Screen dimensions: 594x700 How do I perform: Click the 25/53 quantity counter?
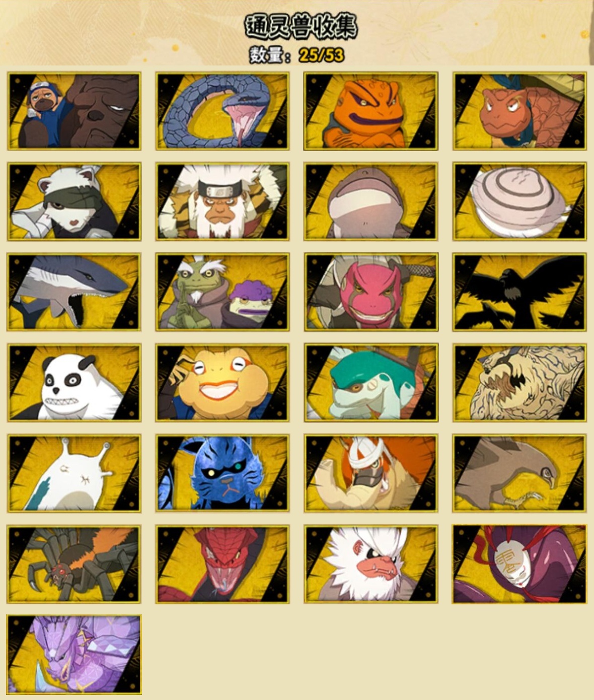pyautogui.click(x=321, y=55)
